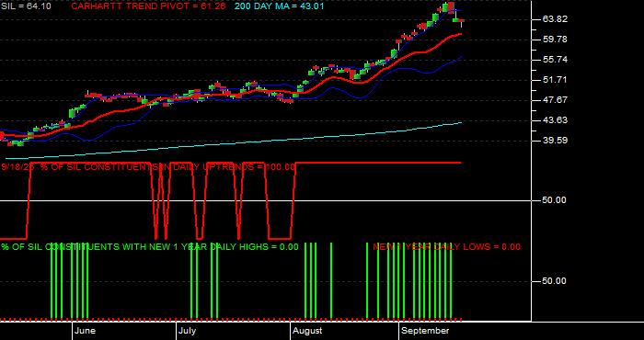Click the July month label on time axis
The width and height of the screenshot is (644, 340).
click(188, 331)
